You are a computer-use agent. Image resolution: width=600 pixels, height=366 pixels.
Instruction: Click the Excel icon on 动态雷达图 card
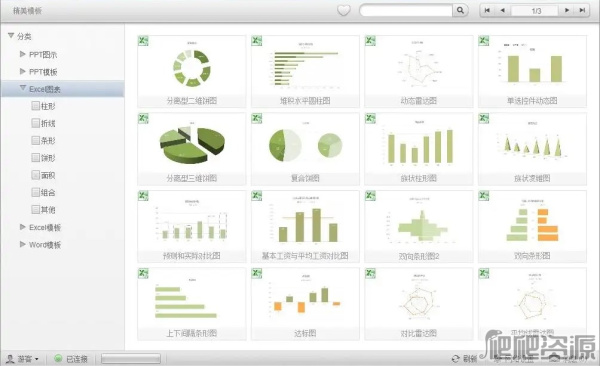click(x=370, y=41)
